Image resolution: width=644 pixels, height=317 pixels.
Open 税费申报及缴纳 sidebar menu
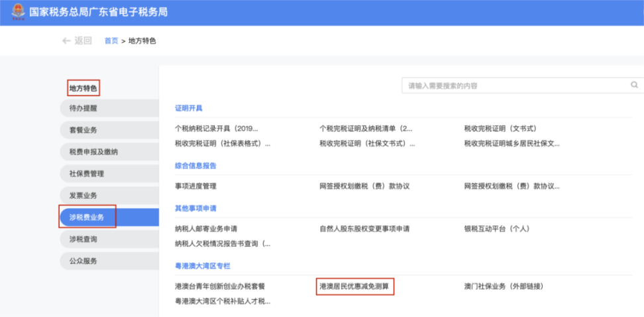click(x=93, y=152)
